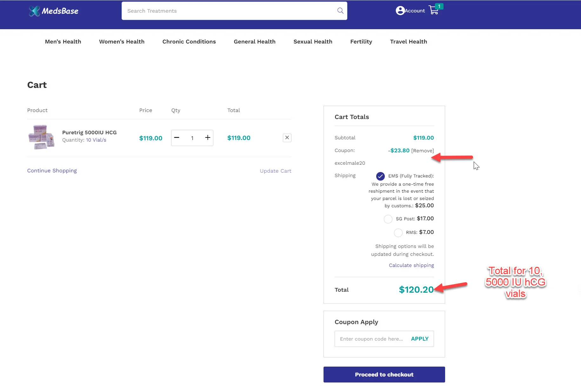Viewport: 581px width, 392px height.
Task: Click Calculate shipping link
Action: pos(411,265)
